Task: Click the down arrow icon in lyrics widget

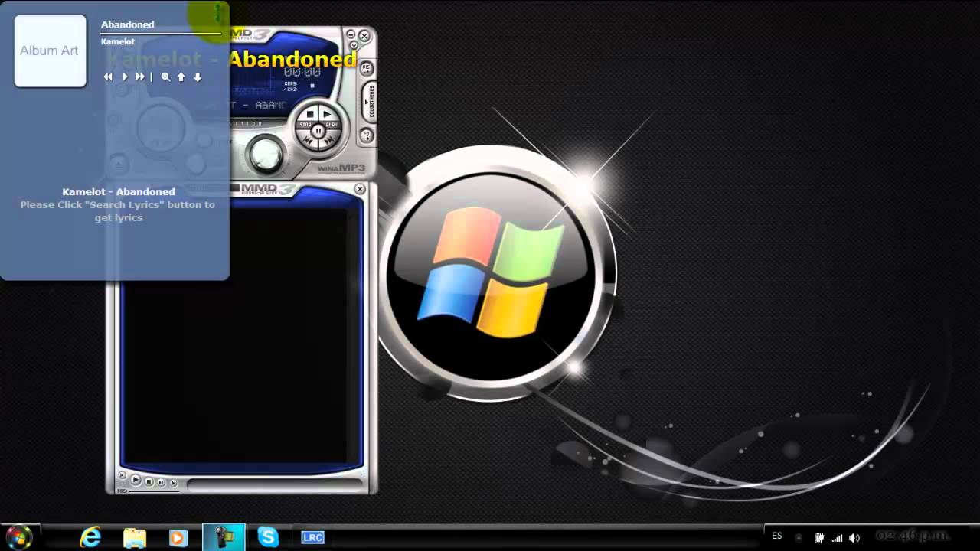Action: [x=198, y=77]
